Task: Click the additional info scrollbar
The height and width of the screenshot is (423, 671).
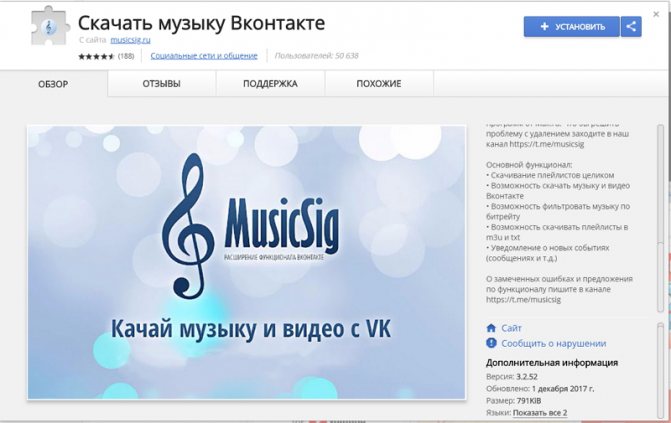Action: pyautogui.click(x=661, y=370)
